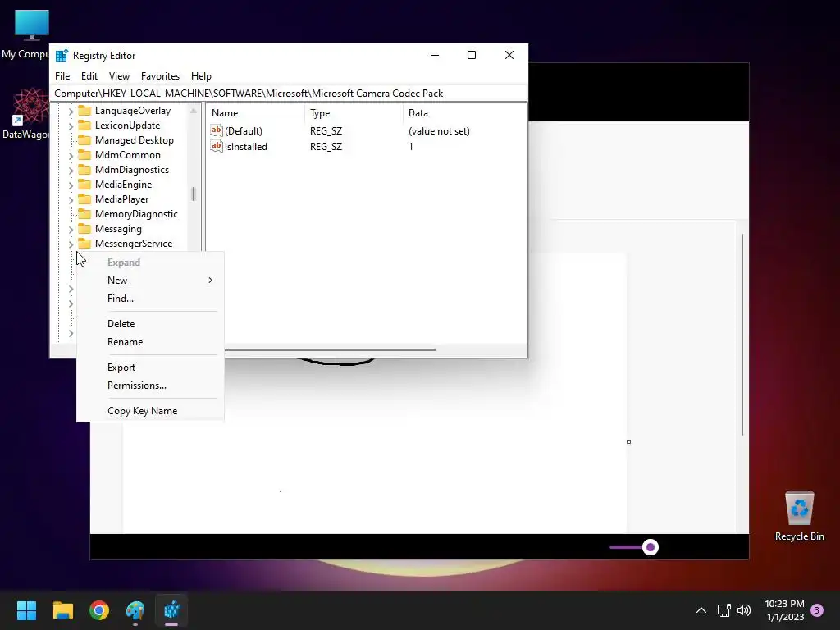This screenshot has width=840, height=630.
Task: Choose New in the context menu
Action: (x=150, y=281)
